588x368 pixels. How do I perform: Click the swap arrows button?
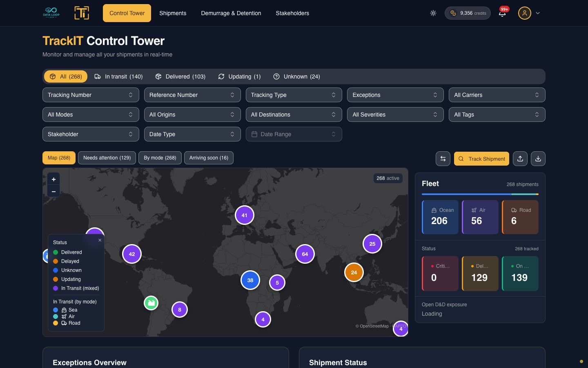click(x=443, y=159)
